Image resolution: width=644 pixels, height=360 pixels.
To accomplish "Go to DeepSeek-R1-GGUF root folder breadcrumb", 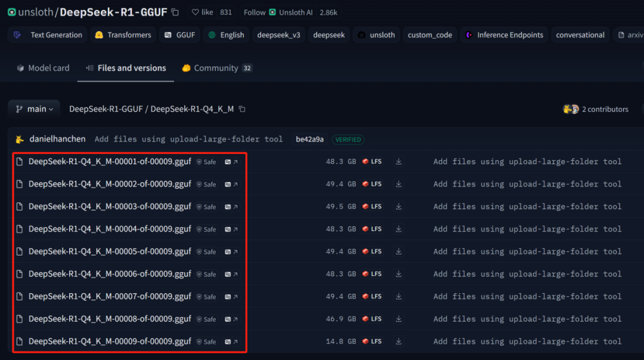I will (x=106, y=109).
